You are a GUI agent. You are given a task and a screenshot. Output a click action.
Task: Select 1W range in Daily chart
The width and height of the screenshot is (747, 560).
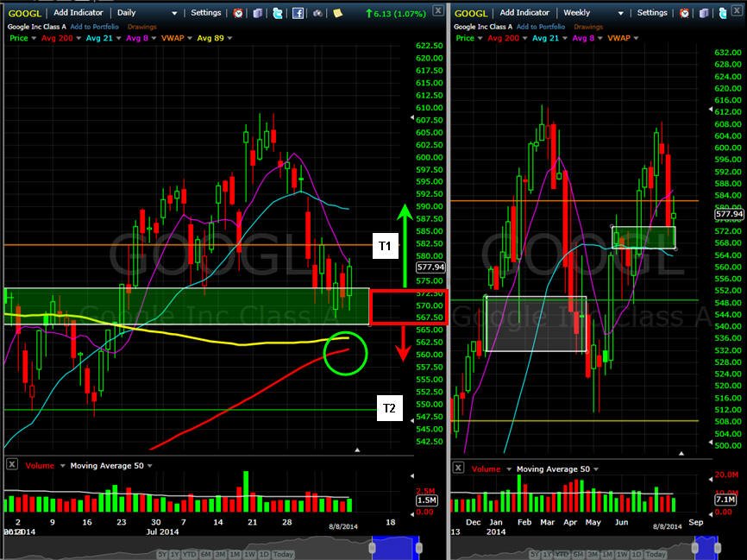coord(249,555)
